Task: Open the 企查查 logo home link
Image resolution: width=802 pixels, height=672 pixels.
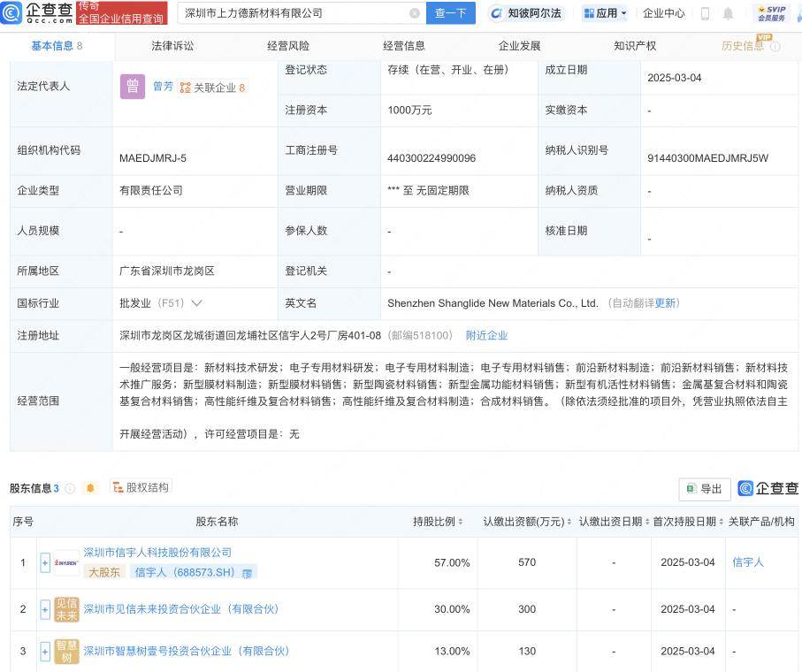Action: (37, 12)
